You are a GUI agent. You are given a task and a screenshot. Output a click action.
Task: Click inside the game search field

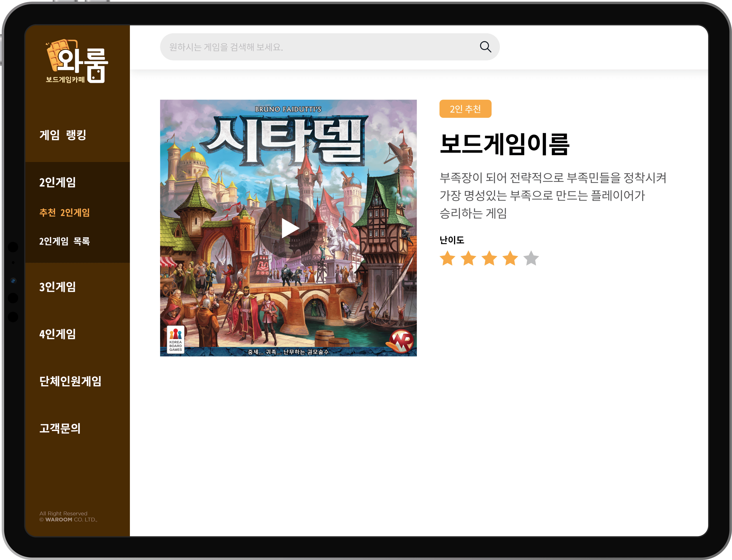329,47
